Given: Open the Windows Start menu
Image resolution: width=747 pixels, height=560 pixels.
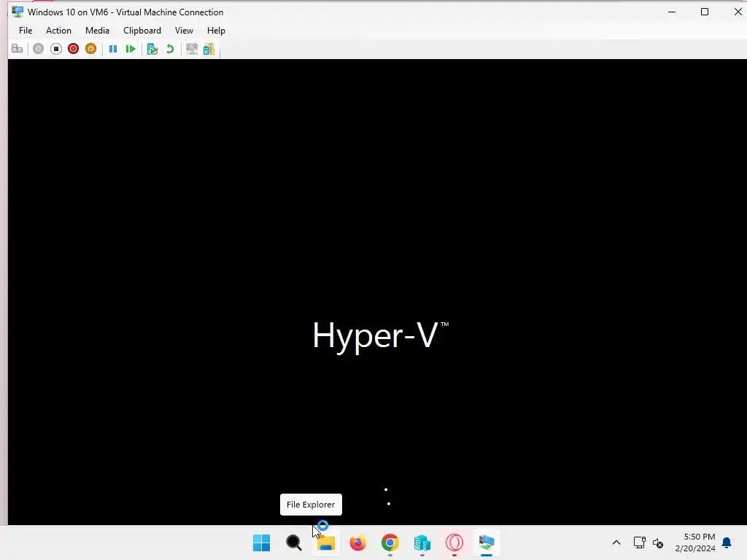Looking at the screenshot, I should 262,542.
